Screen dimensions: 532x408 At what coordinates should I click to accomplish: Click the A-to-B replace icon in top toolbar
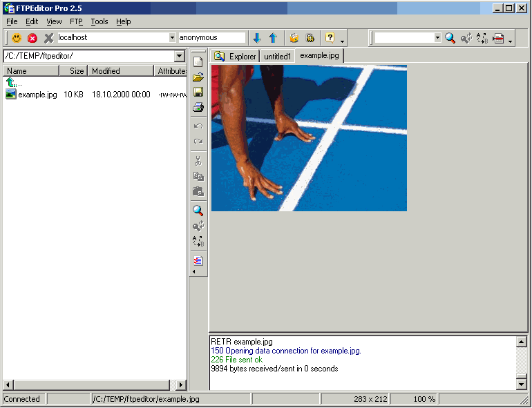tap(482, 38)
